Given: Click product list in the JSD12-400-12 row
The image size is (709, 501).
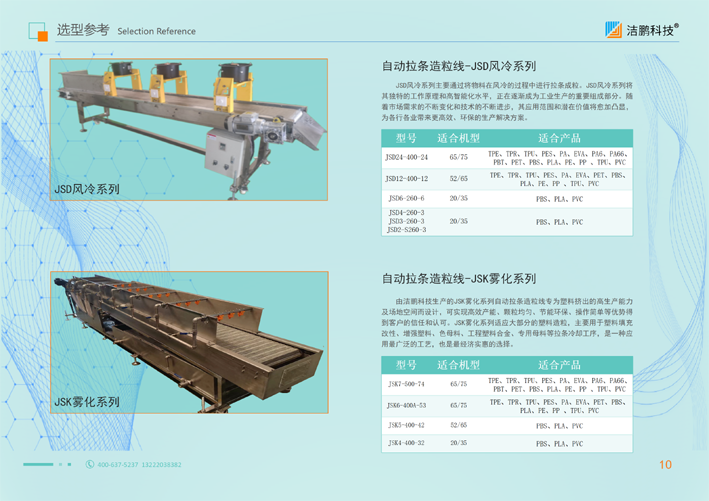Looking at the screenshot, I should 559,179.
